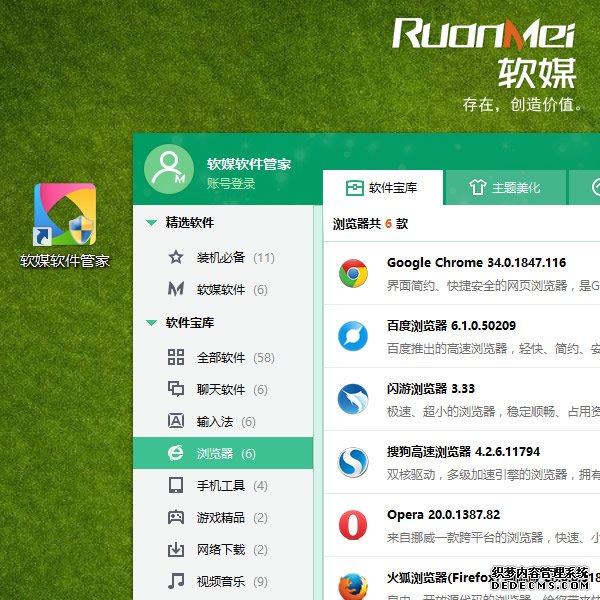This screenshot has width=600, height=600.
Task: Switch to the 主题美化 tab
Action: click(x=505, y=188)
